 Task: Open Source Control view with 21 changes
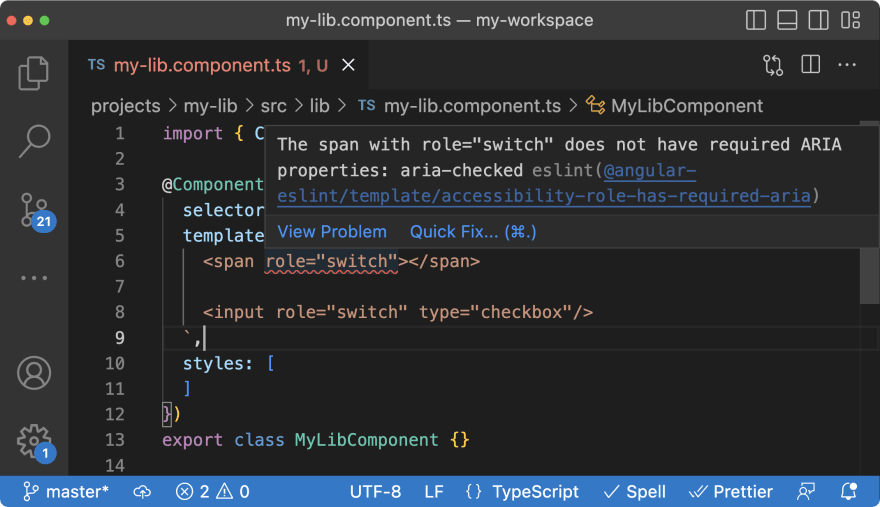click(x=36, y=212)
